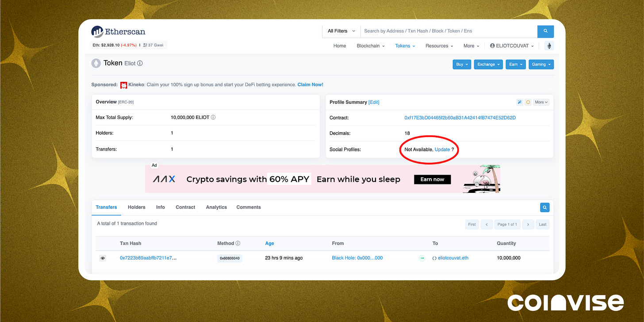
Task: Click the Method column info icon
Action: [238, 243]
